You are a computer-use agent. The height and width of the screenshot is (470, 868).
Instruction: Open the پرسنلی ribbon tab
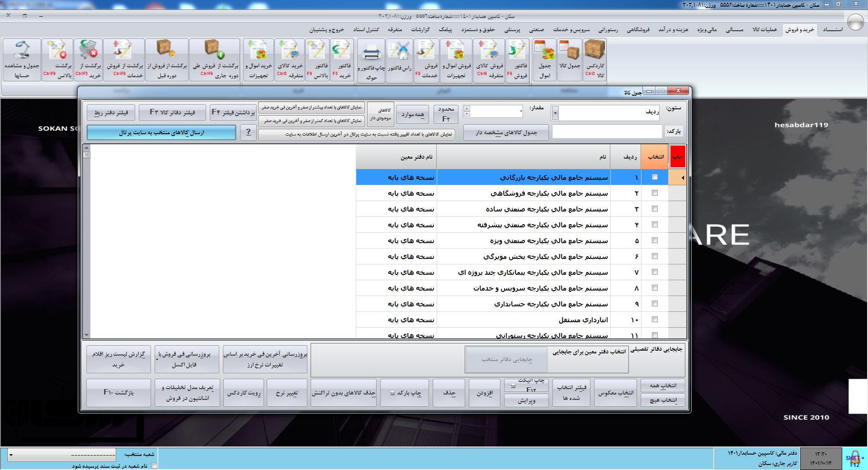tap(512, 29)
